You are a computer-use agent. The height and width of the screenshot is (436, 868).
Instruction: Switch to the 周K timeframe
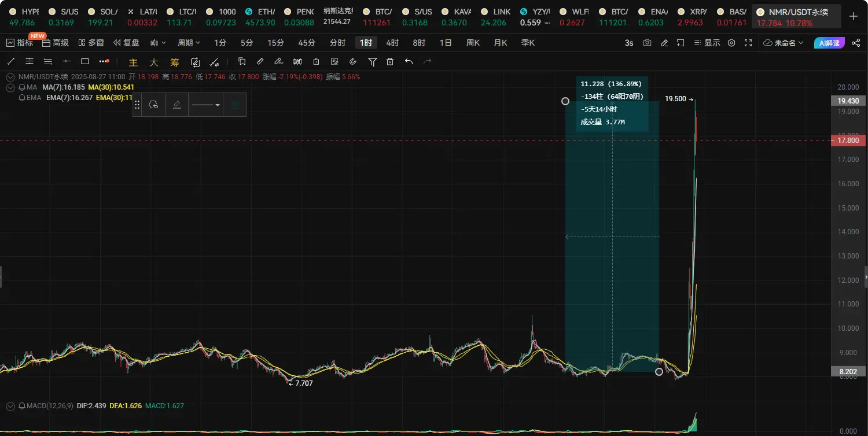point(473,43)
